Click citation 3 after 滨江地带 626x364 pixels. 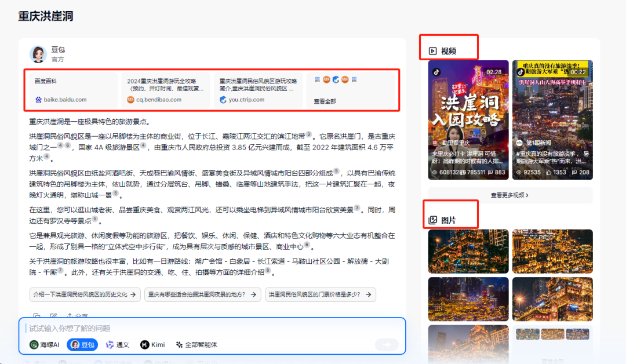308,134
